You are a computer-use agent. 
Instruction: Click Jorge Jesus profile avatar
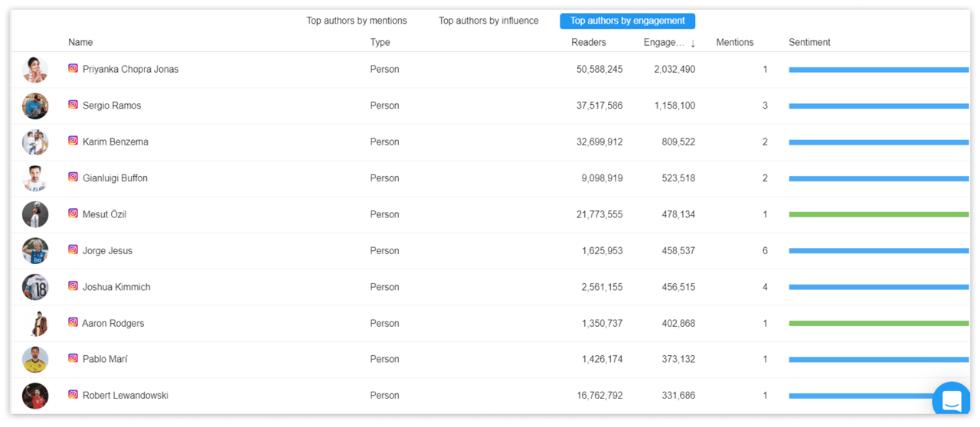click(x=35, y=250)
